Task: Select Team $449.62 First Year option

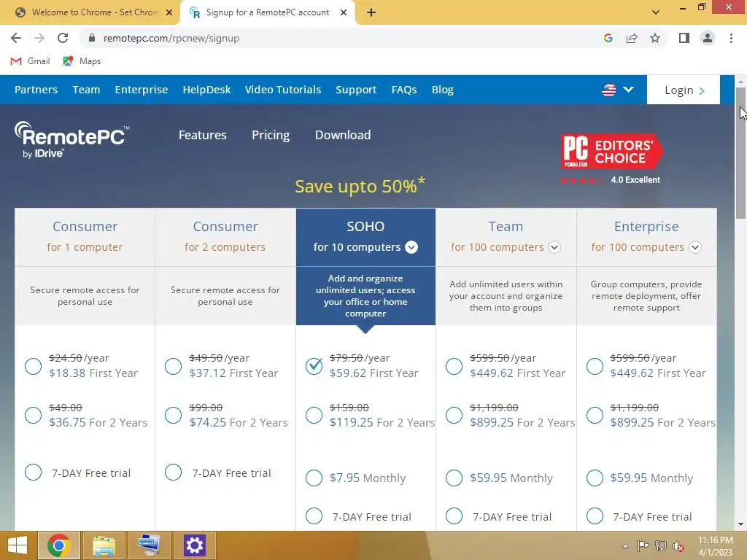Action: tap(454, 366)
